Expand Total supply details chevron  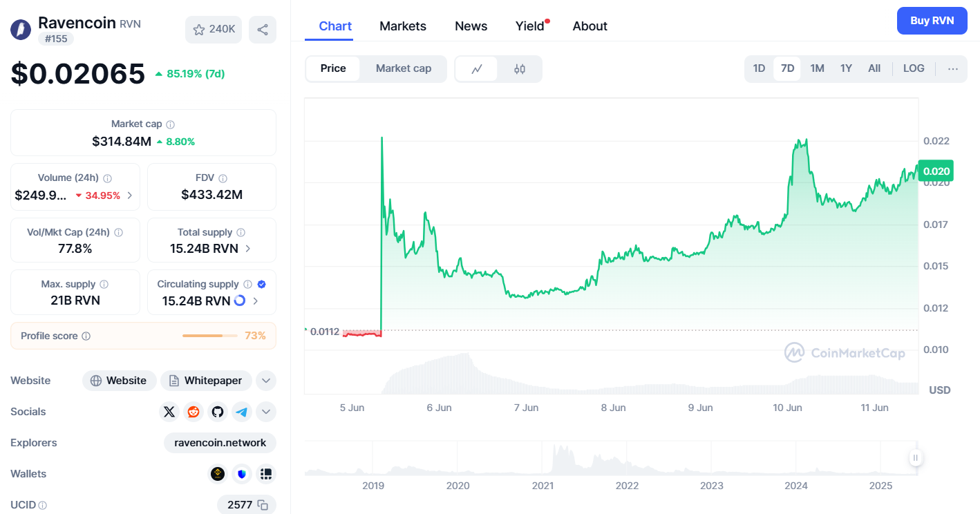(x=248, y=248)
